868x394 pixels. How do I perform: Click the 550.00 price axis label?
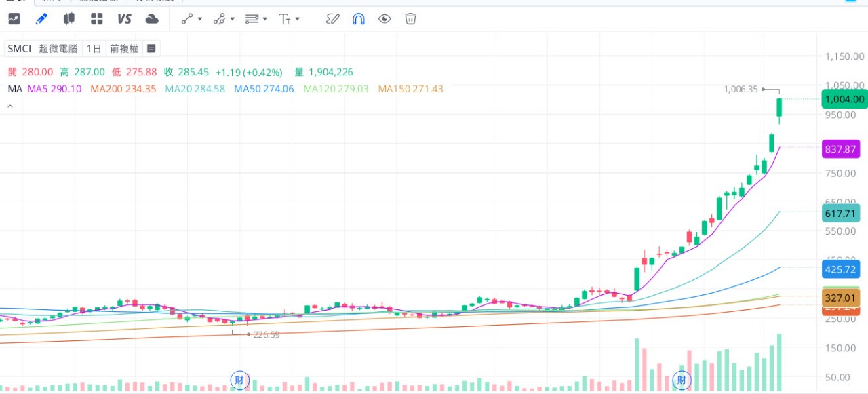tap(840, 231)
